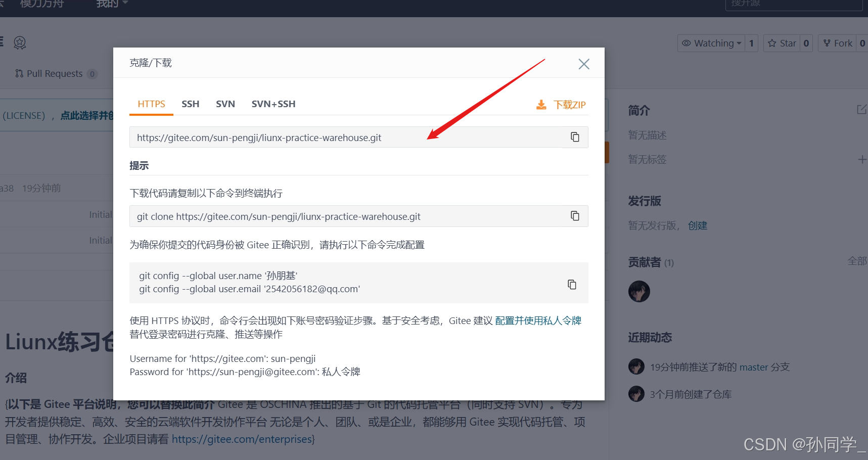Open watchers count next to Watching
This screenshot has height=460, width=868.
pos(751,43)
